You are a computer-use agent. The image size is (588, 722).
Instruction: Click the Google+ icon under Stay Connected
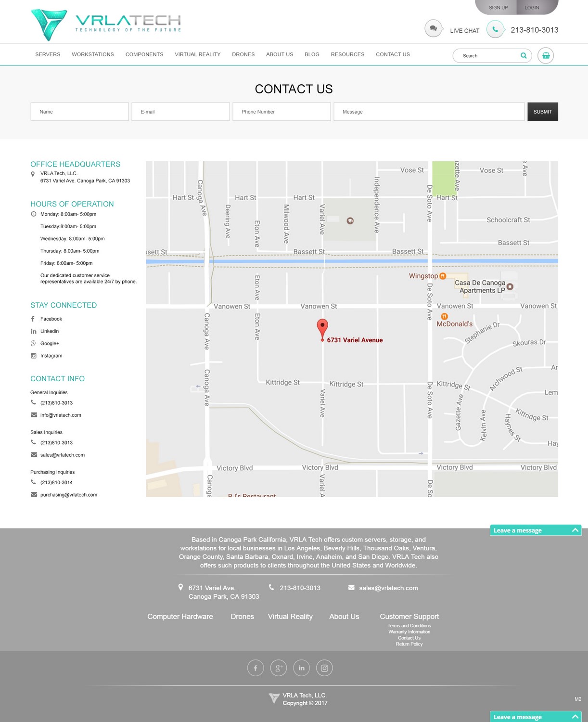[x=33, y=343]
